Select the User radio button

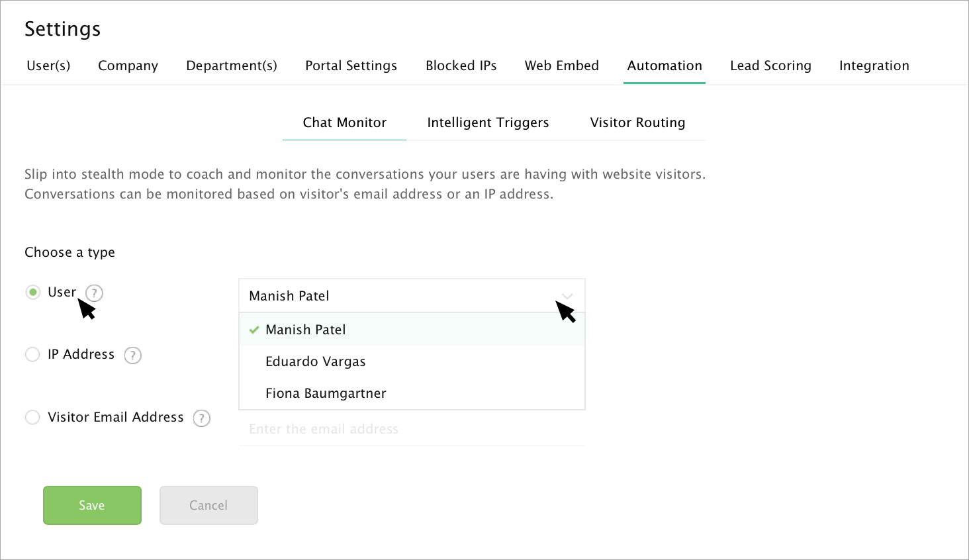(33, 292)
